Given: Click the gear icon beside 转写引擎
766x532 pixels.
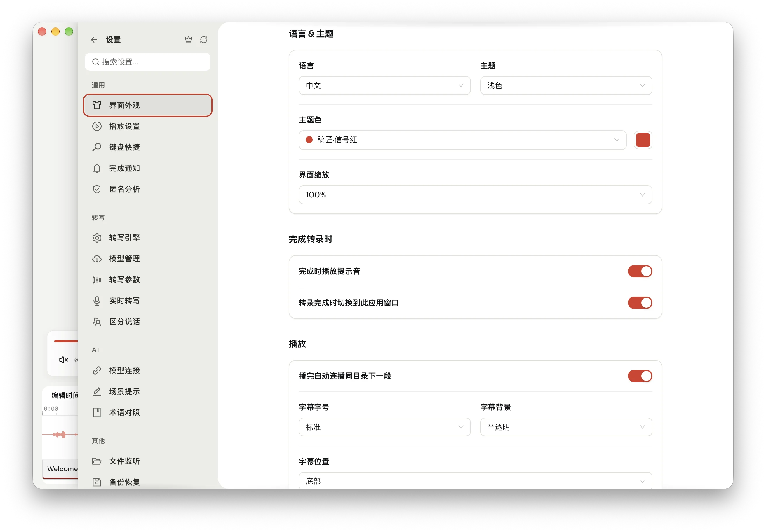Looking at the screenshot, I should tap(97, 238).
